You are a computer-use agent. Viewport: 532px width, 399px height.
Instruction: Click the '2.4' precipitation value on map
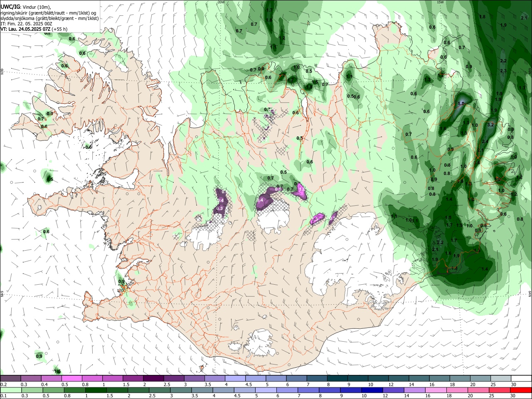(485, 141)
